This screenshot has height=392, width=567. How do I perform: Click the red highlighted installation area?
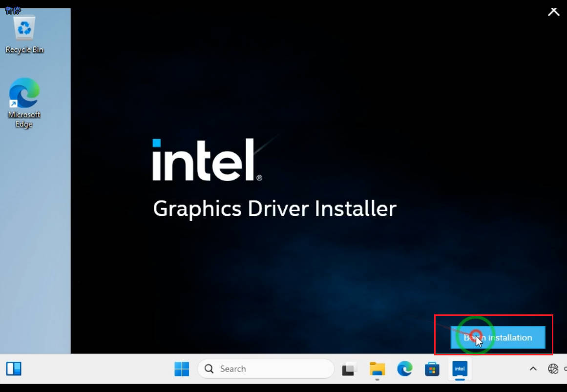coord(493,335)
